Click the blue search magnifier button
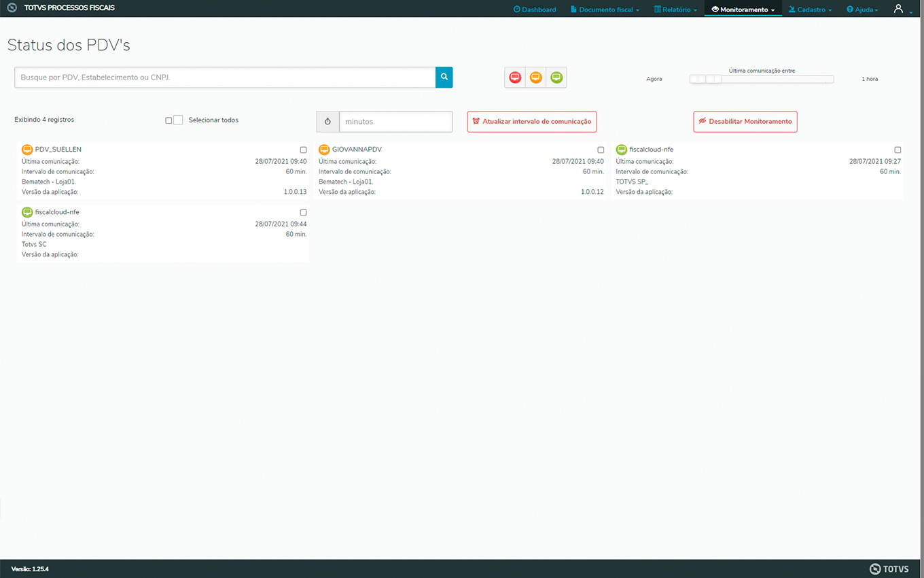The image size is (924, 578). pyautogui.click(x=444, y=78)
